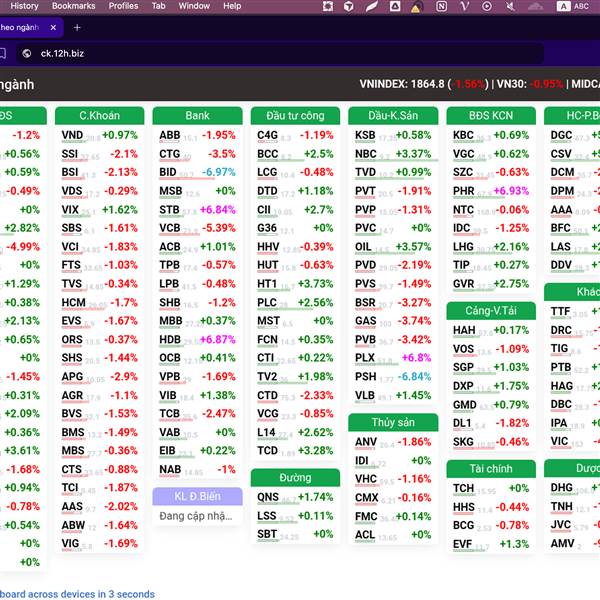Select the Tài chính sector header
Viewport: 600px width, 600px height.
pos(491,469)
